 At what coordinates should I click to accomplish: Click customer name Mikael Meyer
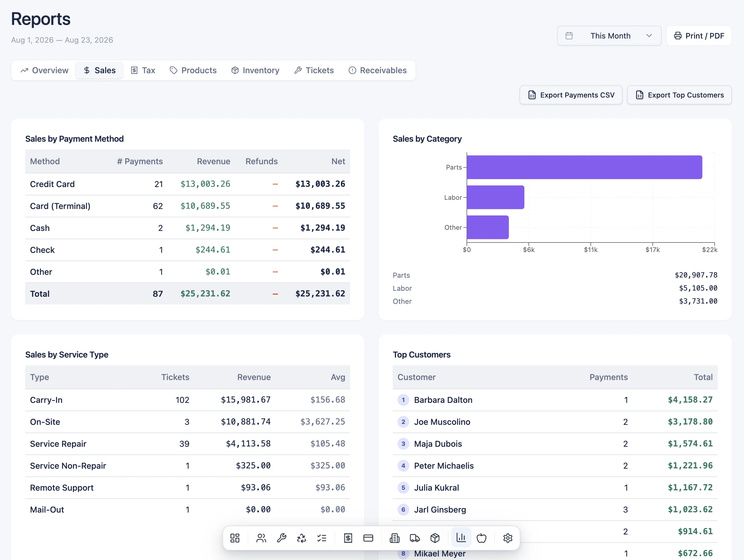440,553
